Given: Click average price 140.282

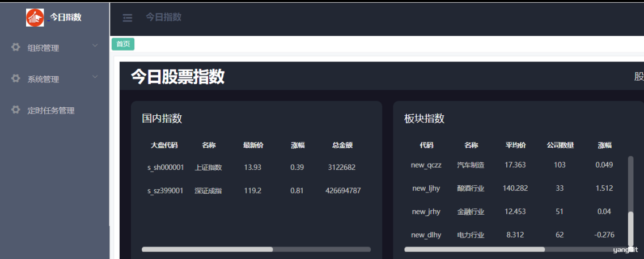Looking at the screenshot, I should point(515,188).
